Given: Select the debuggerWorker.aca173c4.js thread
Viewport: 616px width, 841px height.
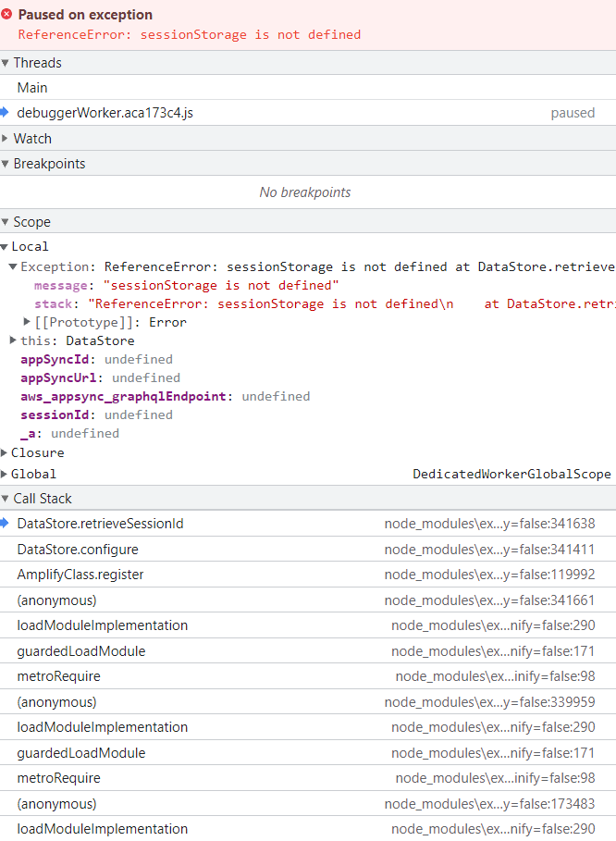Looking at the screenshot, I should 308,113.
